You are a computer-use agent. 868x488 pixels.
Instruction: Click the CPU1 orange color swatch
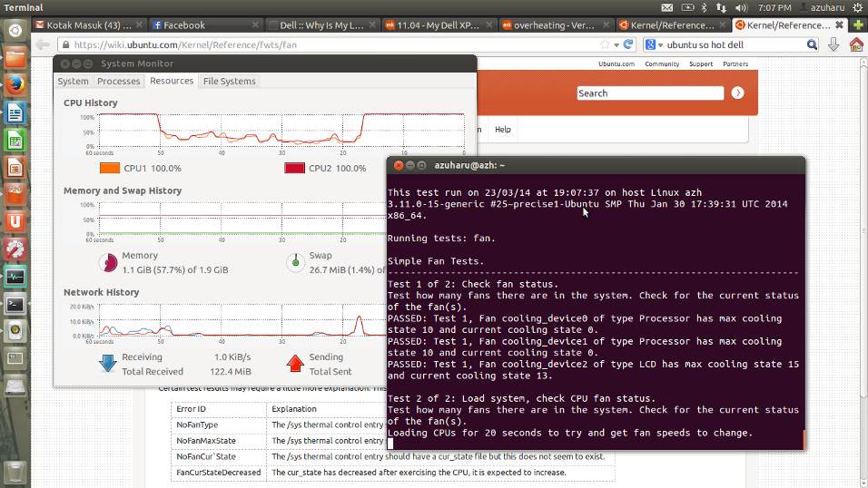tap(110, 168)
